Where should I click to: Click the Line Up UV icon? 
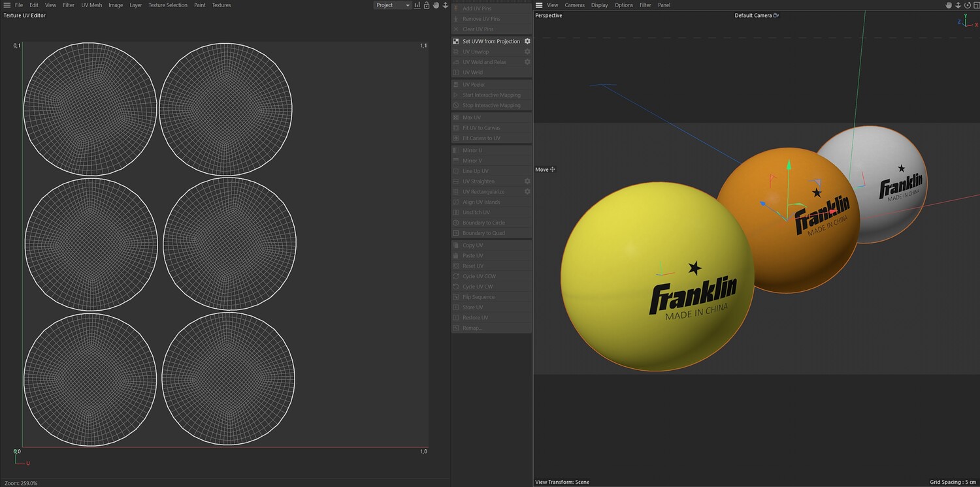[456, 171]
